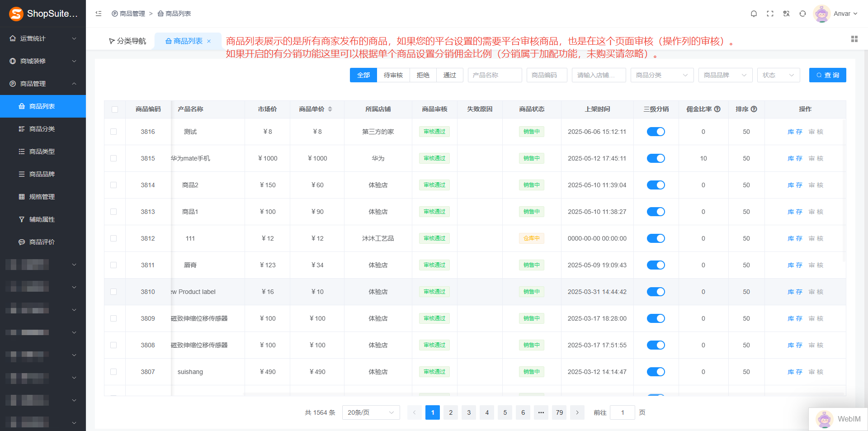The image size is (868, 431).
Task: Click the product name search field
Action: tap(495, 75)
